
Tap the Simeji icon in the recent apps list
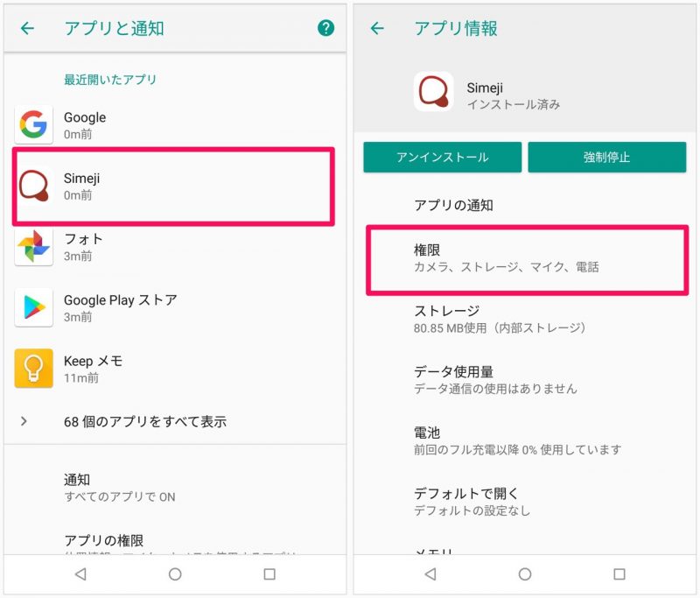pos(33,186)
